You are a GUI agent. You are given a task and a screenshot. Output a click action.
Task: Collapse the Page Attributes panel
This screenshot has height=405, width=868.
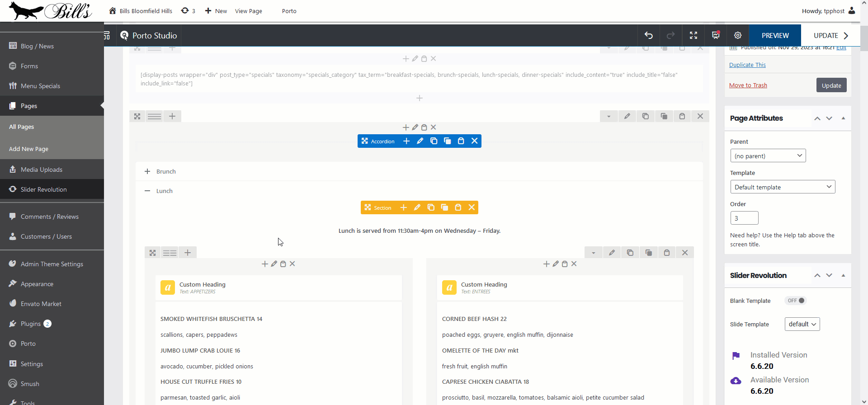pos(843,118)
